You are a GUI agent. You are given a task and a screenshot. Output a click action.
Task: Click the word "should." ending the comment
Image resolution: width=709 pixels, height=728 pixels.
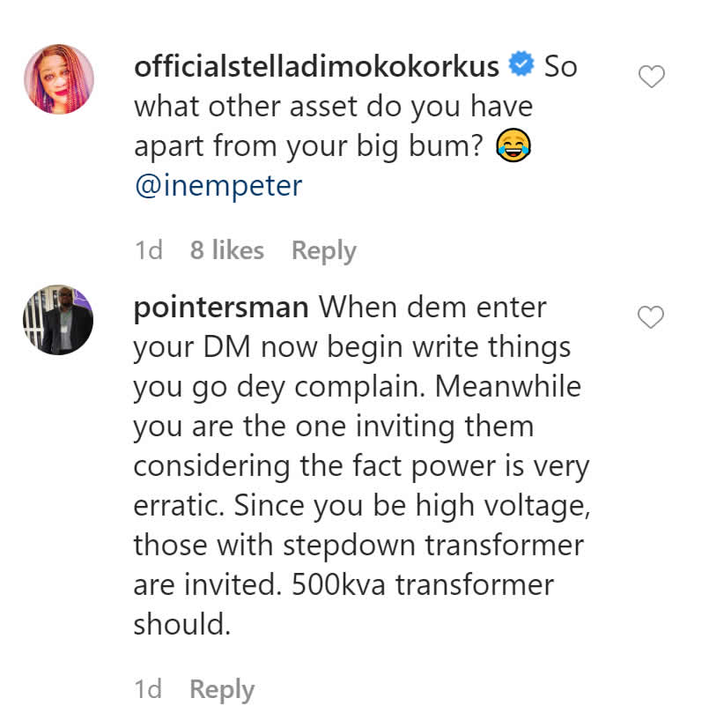pos(181,625)
